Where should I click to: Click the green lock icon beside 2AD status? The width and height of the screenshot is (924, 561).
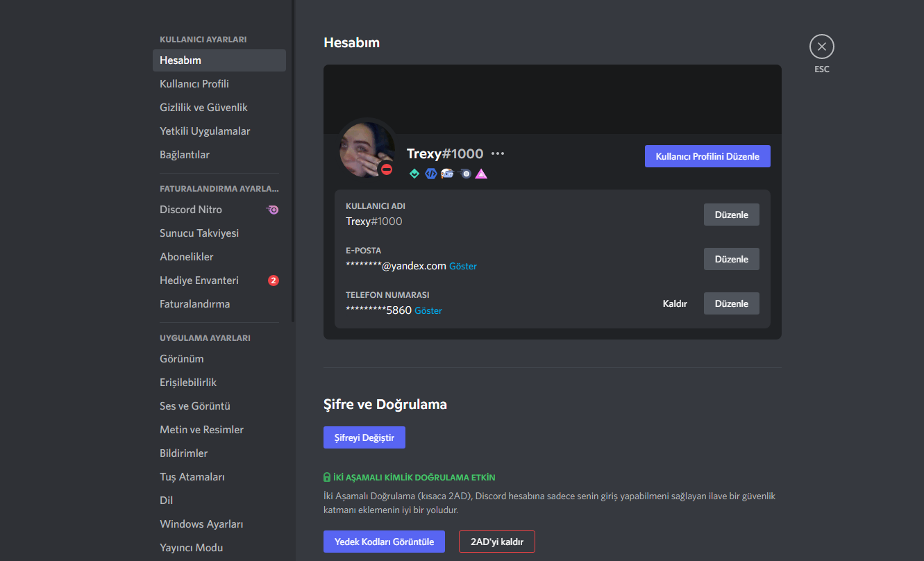pos(327,478)
